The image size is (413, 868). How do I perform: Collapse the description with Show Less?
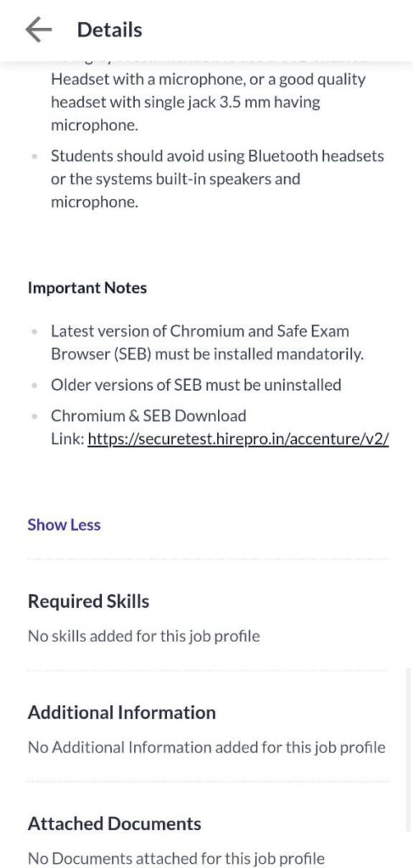[x=64, y=524]
